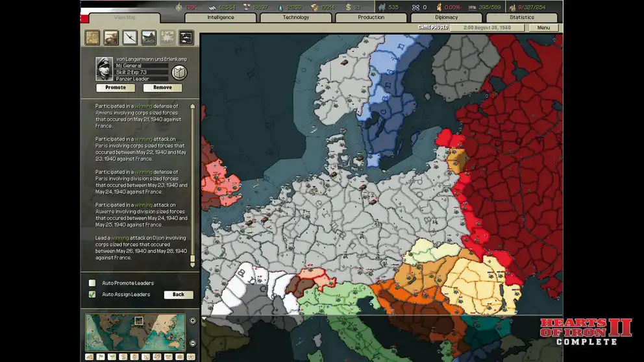
Task: Open the Intelligence tab
Action: pyautogui.click(x=221, y=18)
